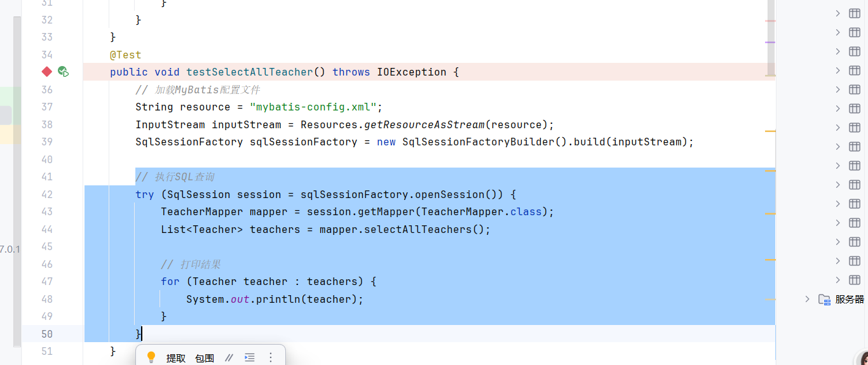Click line number 42 in gutter
The width and height of the screenshot is (868, 365).
coord(46,194)
